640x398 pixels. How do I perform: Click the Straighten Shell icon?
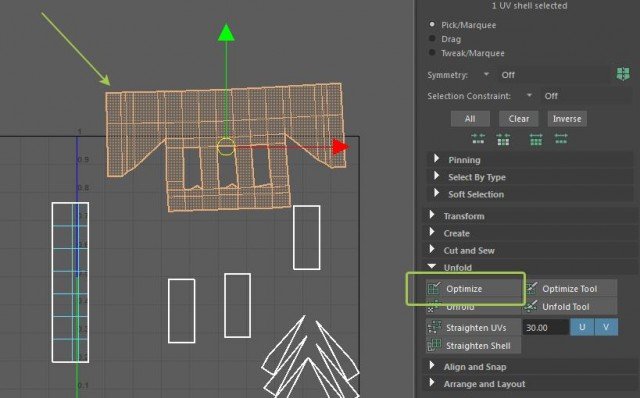pyautogui.click(x=434, y=345)
